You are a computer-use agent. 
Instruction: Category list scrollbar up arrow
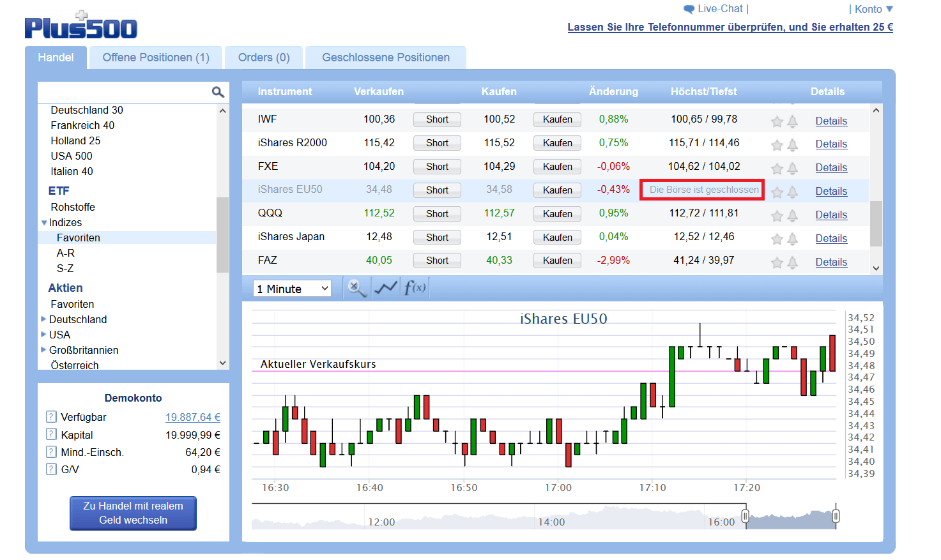click(x=222, y=111)
